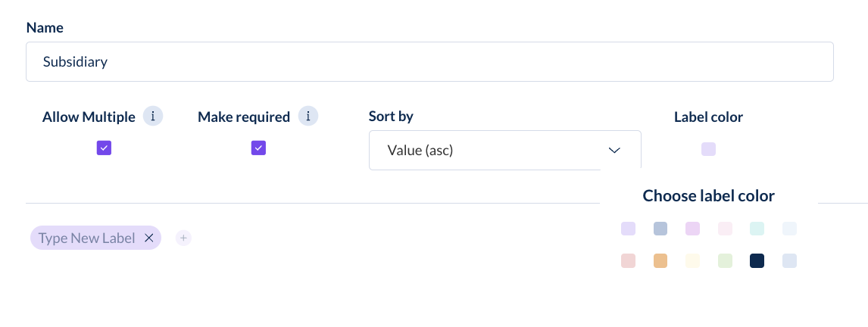Pick the pale teal label color
This screenshot has width=868, height=327.
(x=757, y=229)
